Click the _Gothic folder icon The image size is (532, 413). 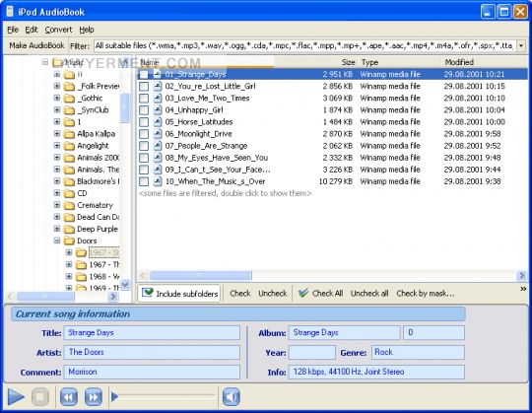pos(69,99)
